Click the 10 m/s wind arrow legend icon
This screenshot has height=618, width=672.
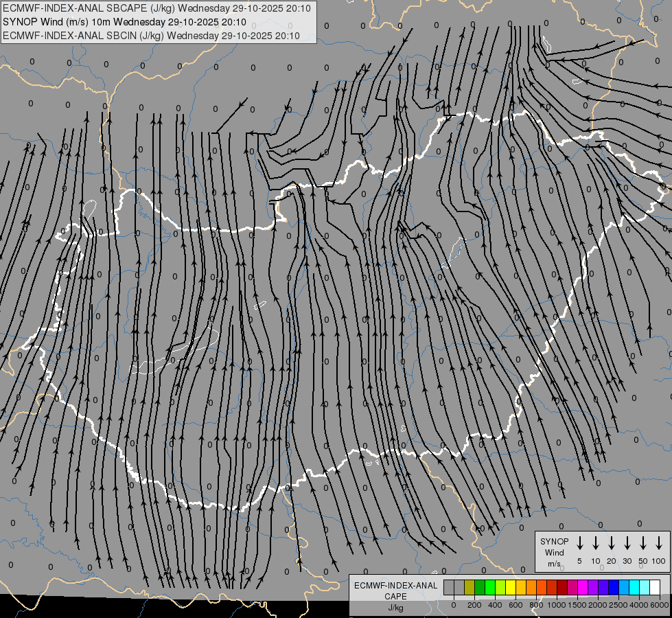coord(595,543)
